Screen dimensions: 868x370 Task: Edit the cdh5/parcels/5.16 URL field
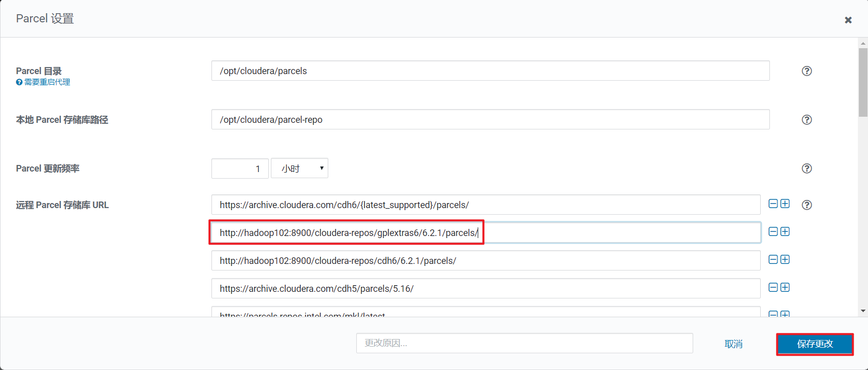coord(486,288)
